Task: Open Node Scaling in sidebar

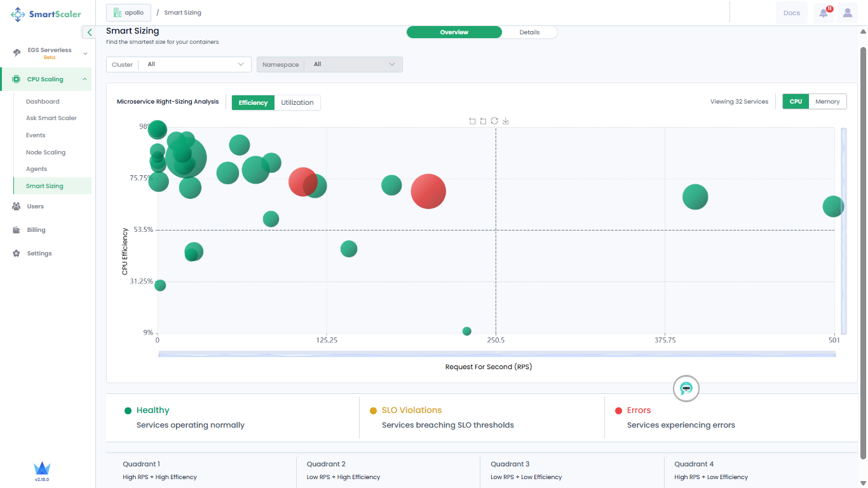Action: 46,152
